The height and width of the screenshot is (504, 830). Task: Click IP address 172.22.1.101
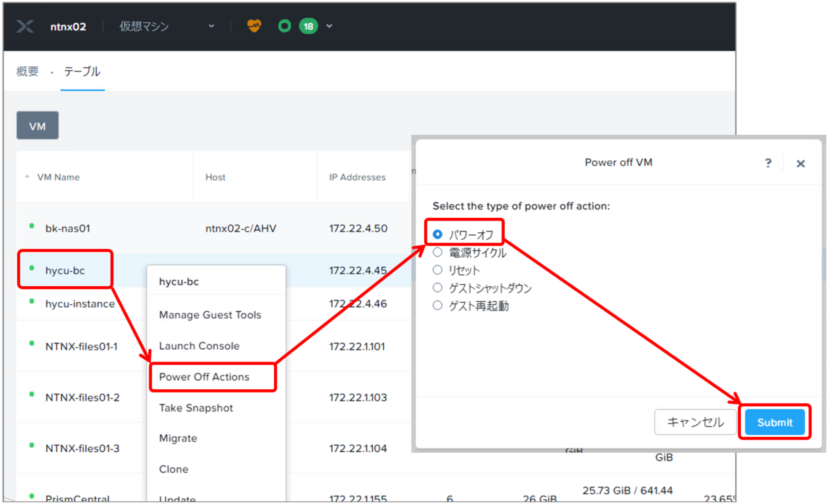coord(357,346)
